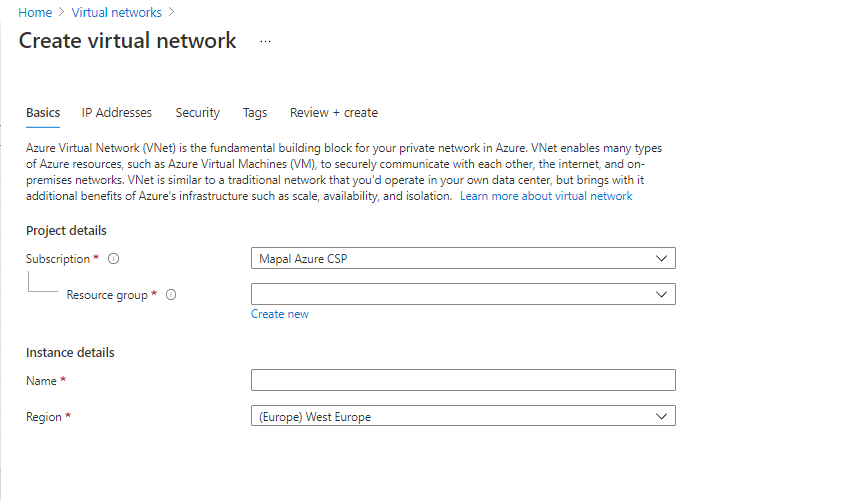Open the Region dropdown set to West Europe
Image resolution: width=851 pixels, height=501 pixels.
[463, 416]
